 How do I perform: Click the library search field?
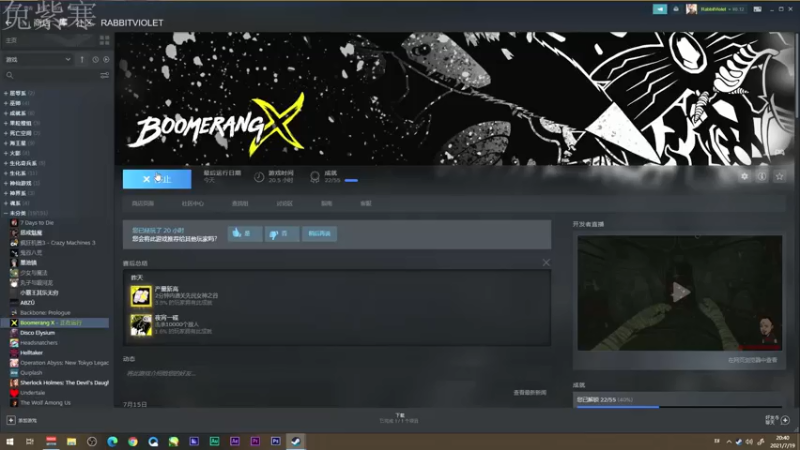(51, 76)
